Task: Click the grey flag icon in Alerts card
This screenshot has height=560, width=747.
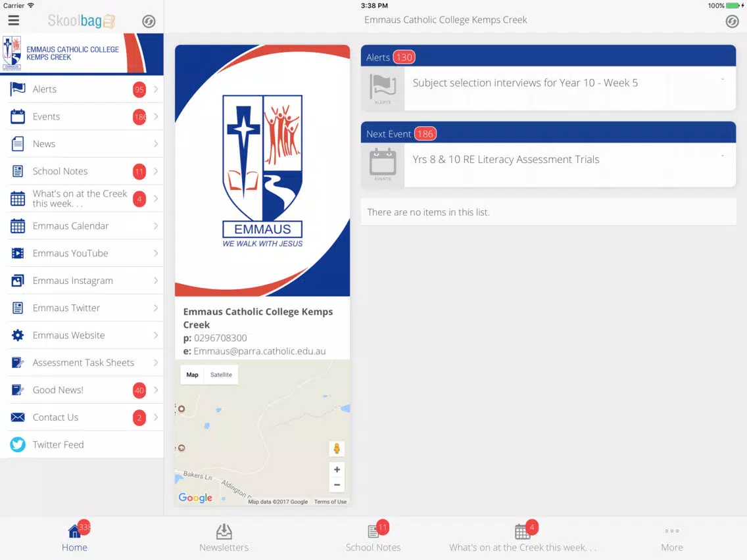Action: (383, 89)
